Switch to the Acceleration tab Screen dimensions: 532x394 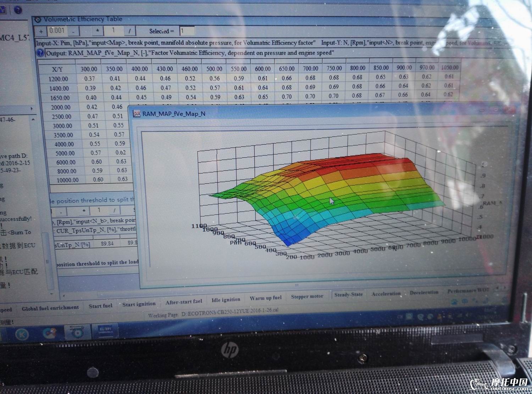point(386,294)
